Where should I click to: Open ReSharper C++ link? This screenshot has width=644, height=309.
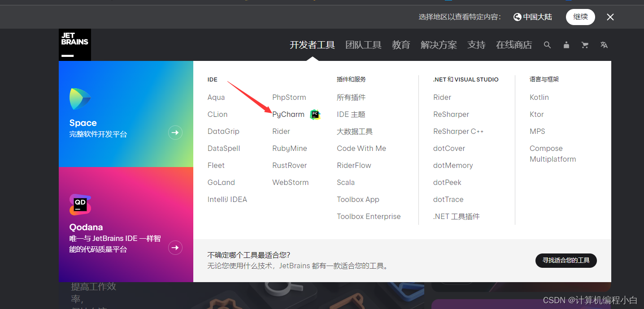pos(458,131)
